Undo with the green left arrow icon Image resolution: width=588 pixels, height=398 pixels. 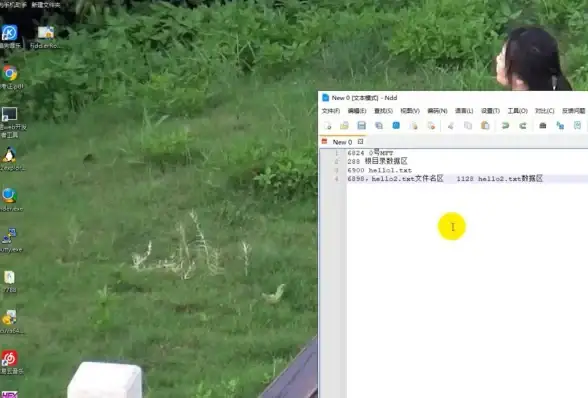click(x=505, y=126)
